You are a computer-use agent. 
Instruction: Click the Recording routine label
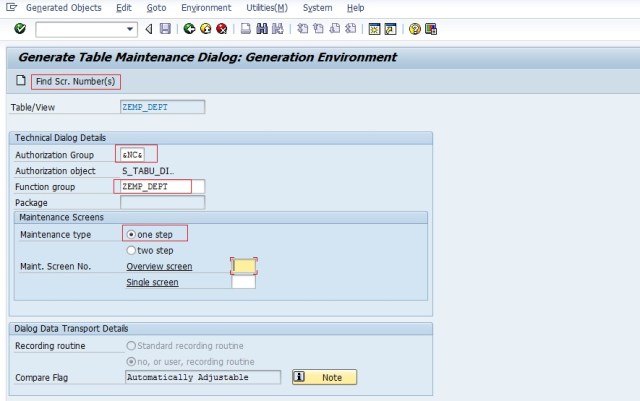[x=50, y=346]
